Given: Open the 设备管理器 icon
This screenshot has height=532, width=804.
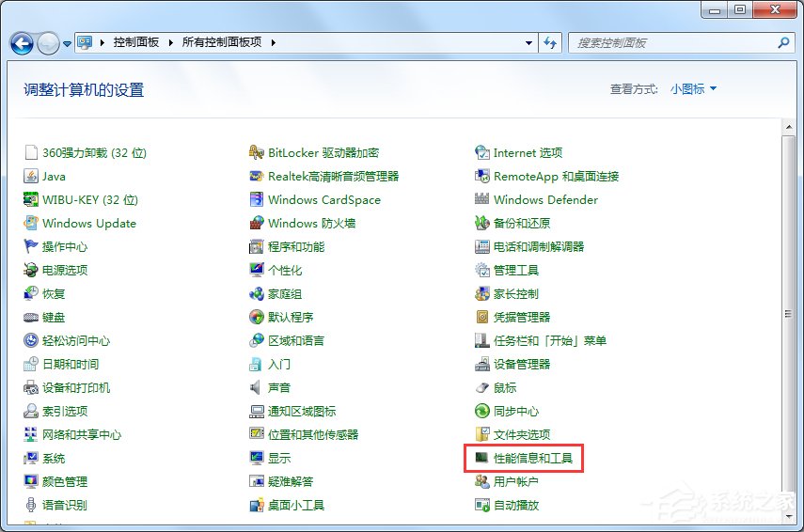Looking at the screenshot, I should 482,364.
